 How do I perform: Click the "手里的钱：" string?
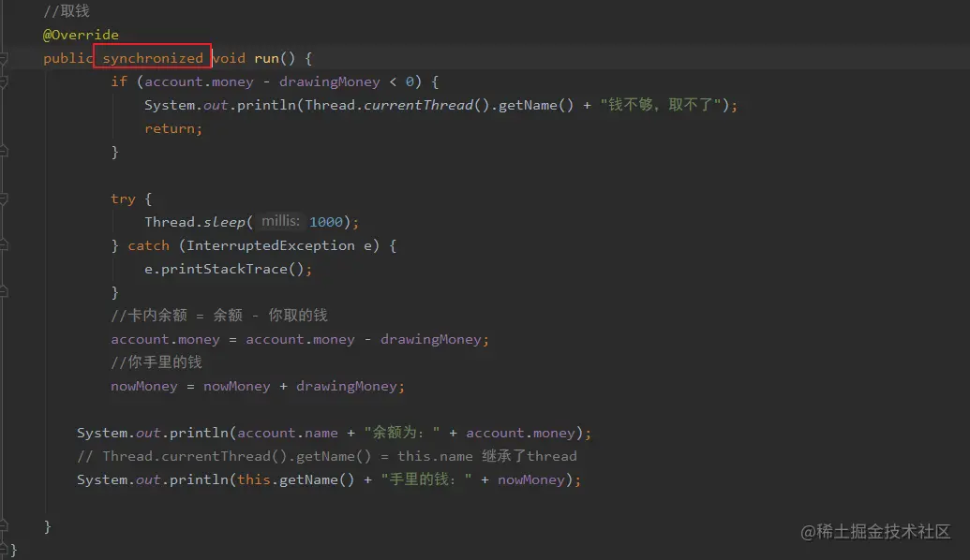pyautogui.click(x=426, y=479)
